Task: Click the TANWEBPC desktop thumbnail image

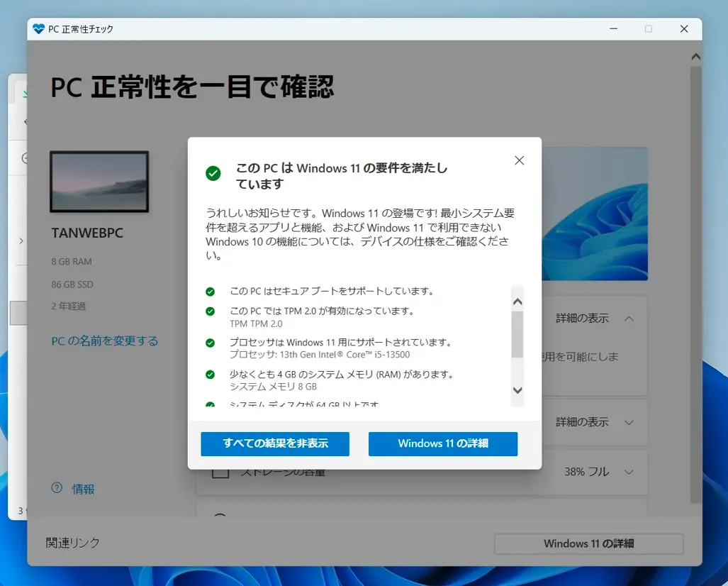Action: click(x=99, y=182)
